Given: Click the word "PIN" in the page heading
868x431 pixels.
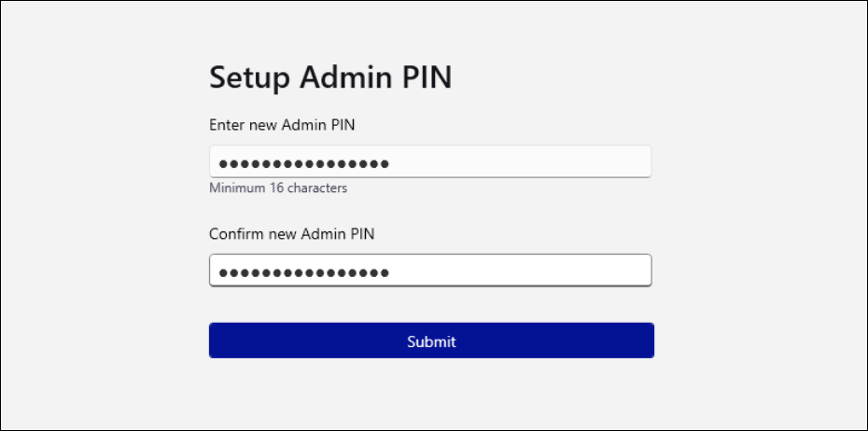Looking at the screenshot, I should pyautogui.click(x=427, y=77).
